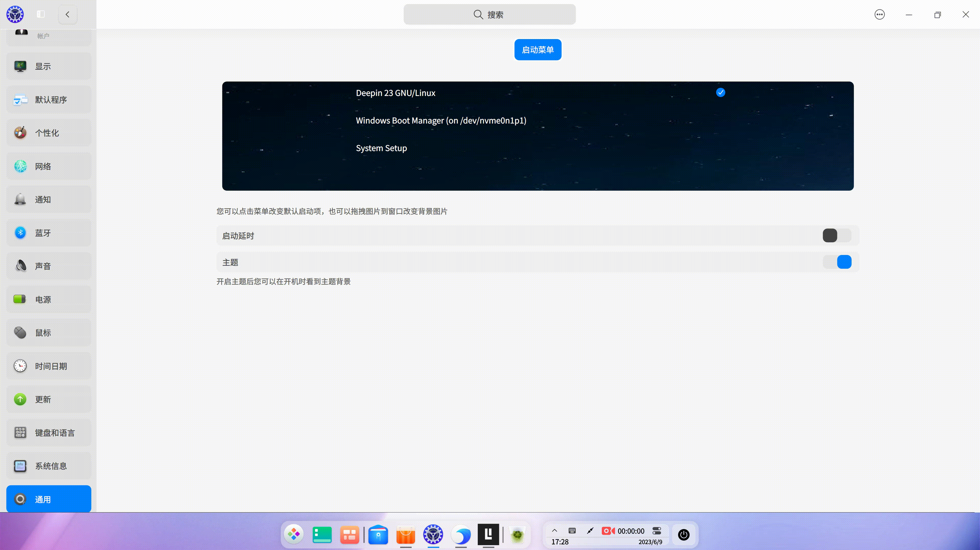This screenshot has height=550, width=980.
Task: Select 通用 in the settings sidebar
Action: coord(48,499)
